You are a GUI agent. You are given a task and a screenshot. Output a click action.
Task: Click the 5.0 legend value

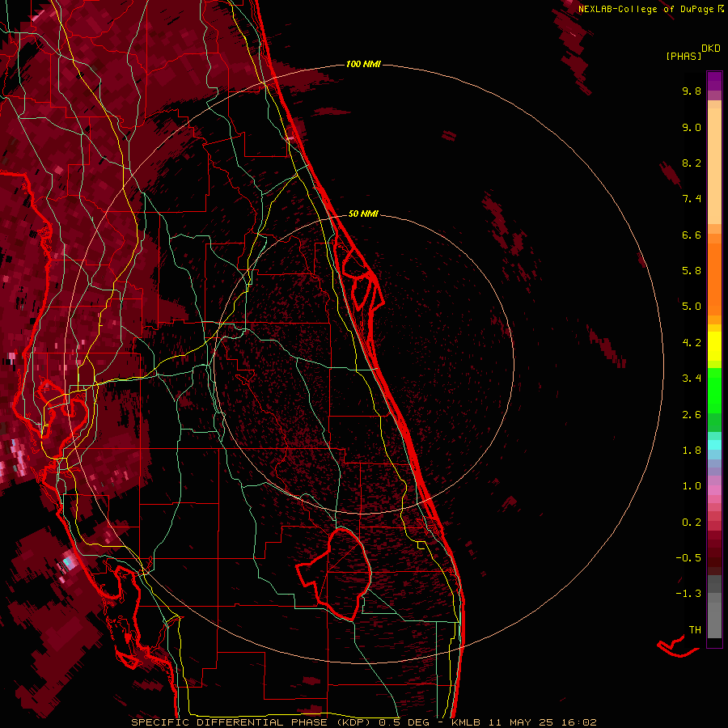pyautogui.click(x=692, y=307)
